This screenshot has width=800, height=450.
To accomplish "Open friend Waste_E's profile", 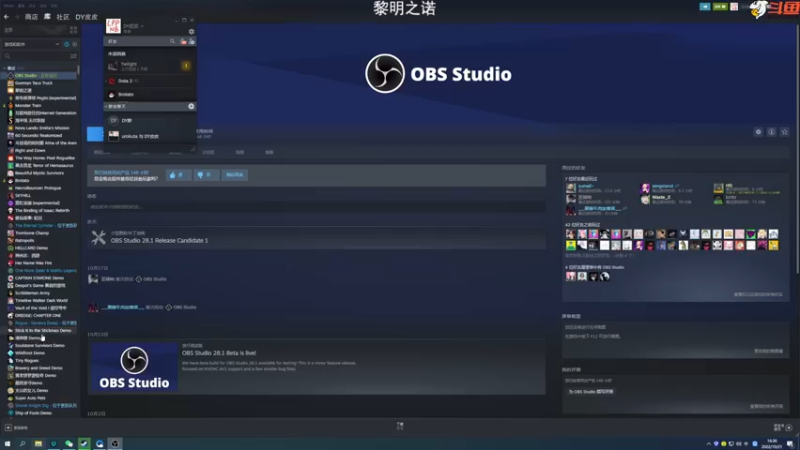I will click(661, 197).
